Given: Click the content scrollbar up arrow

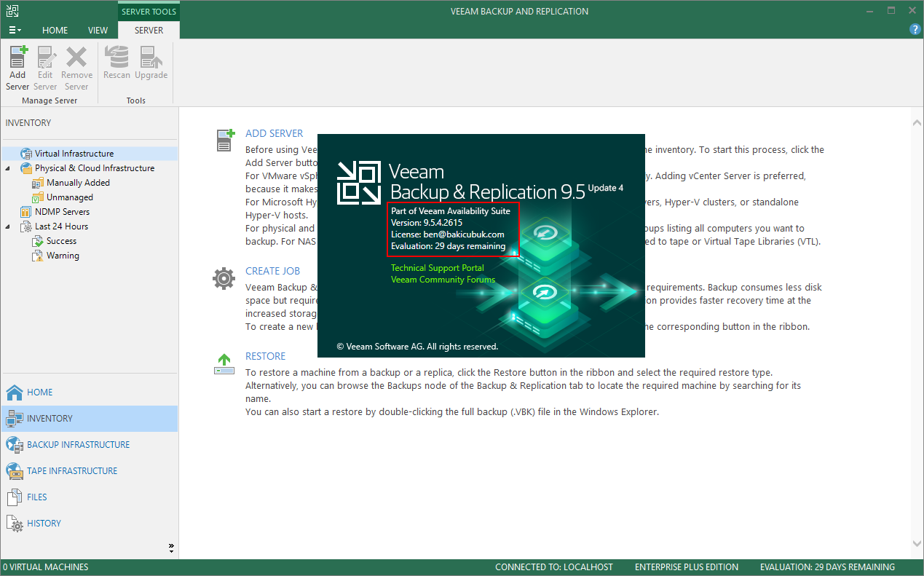Looking at the screenshot, I should click(x=917, y=124).
